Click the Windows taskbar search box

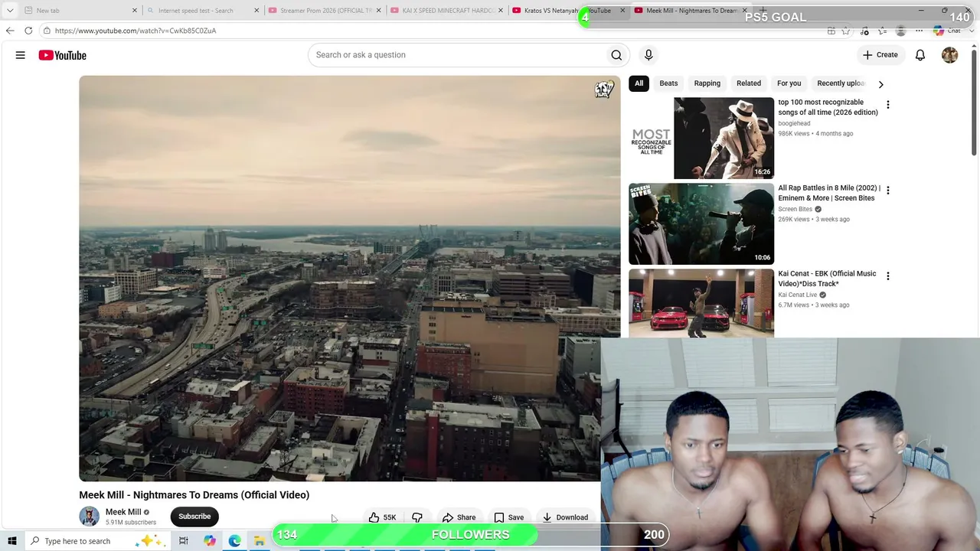(x=97, y=541)
